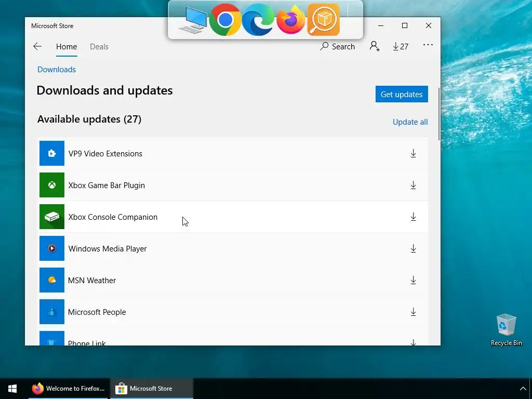This screenshot has height=399, width=532.
Task: Download the Xbox Game Bar Plugin update
Action: pyautogui.click(x=413, y=185)
